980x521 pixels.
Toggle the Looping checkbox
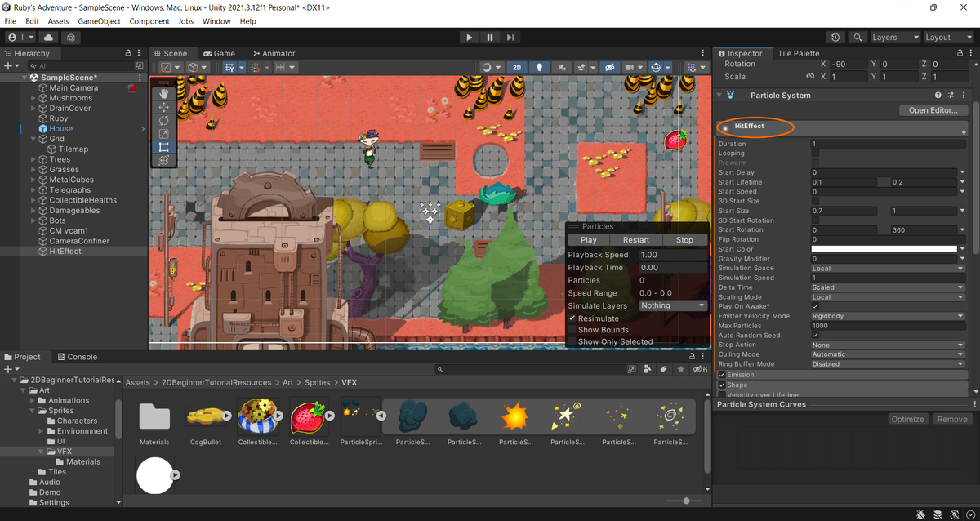(815, 153)
